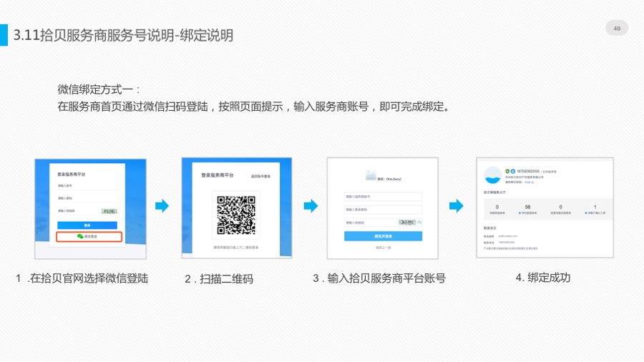This screenshot has height=362, width=644.
Task: Click the caption 1 .在拾贝官网选择微信登陆
Action: tap(82, 278)
